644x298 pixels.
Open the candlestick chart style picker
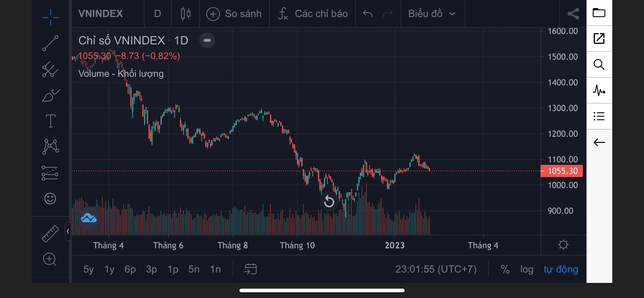(185, 14)
